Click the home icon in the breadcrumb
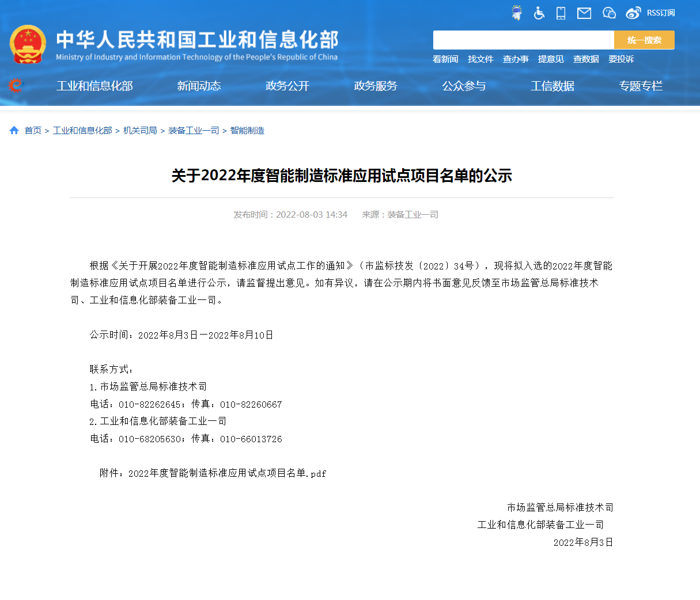The image size is (700, 600). 14,131
